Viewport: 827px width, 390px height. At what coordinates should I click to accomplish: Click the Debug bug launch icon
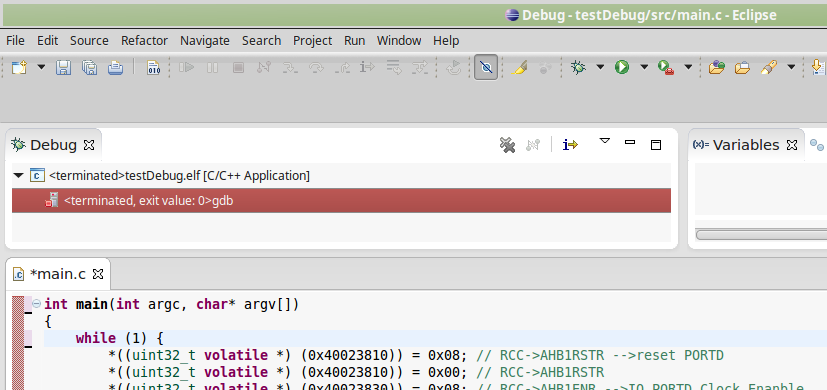[579, 68]
